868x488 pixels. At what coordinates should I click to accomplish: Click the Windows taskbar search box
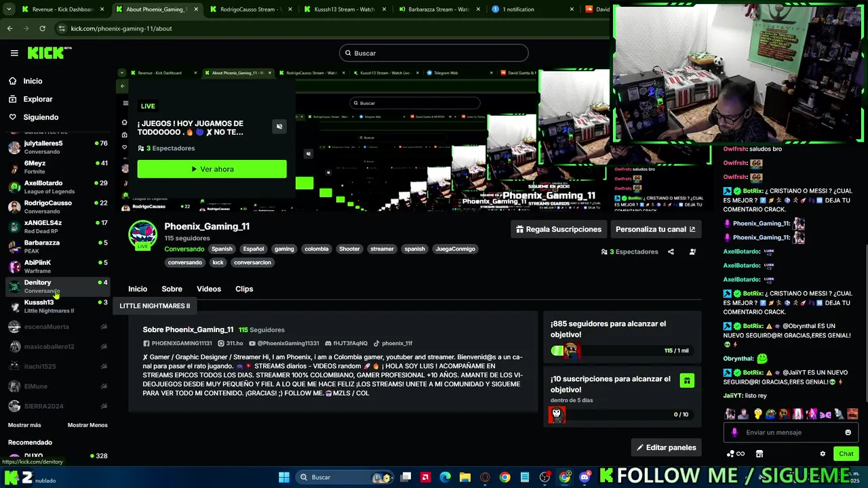(x=344, y=477)
